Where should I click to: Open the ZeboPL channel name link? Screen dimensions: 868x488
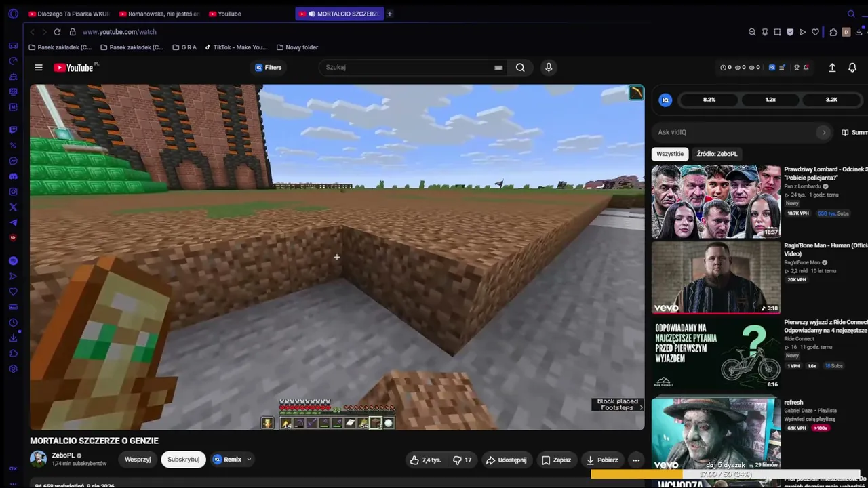(63, 455)
